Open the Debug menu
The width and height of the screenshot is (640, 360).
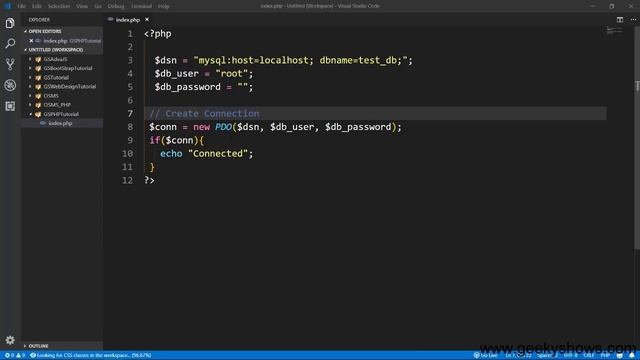(x=116, y=6)
